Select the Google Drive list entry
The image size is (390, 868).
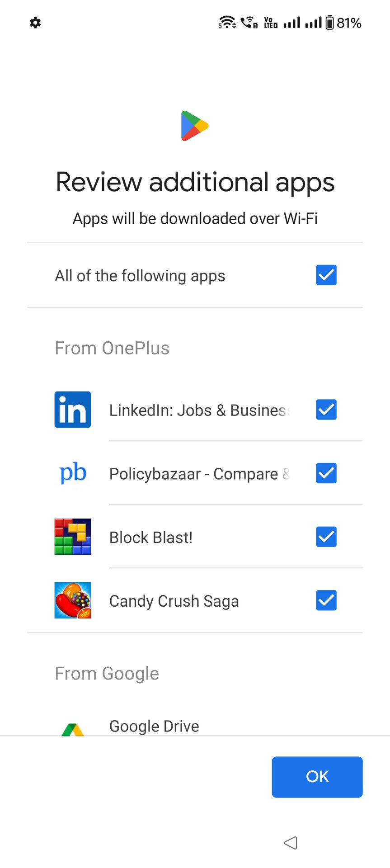(154, 726)
